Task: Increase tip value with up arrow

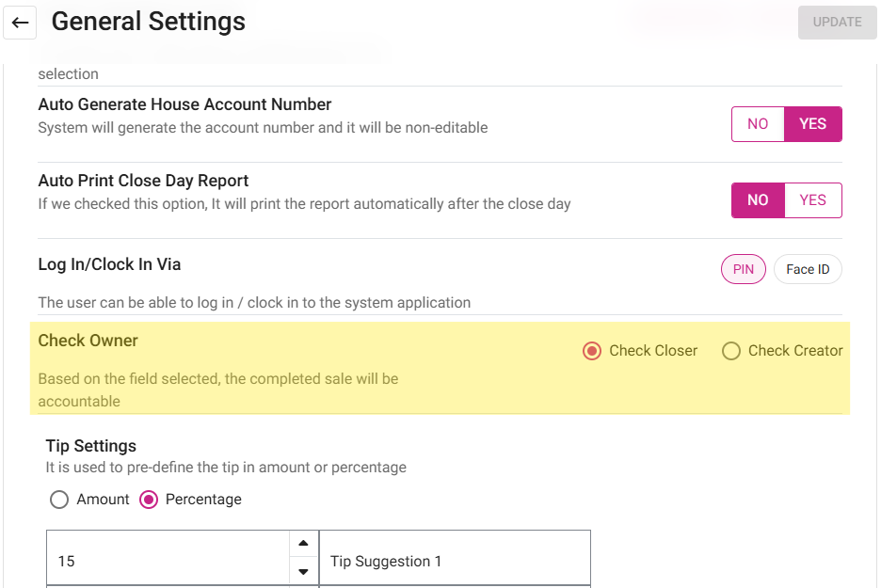Action: pos(303,544)
